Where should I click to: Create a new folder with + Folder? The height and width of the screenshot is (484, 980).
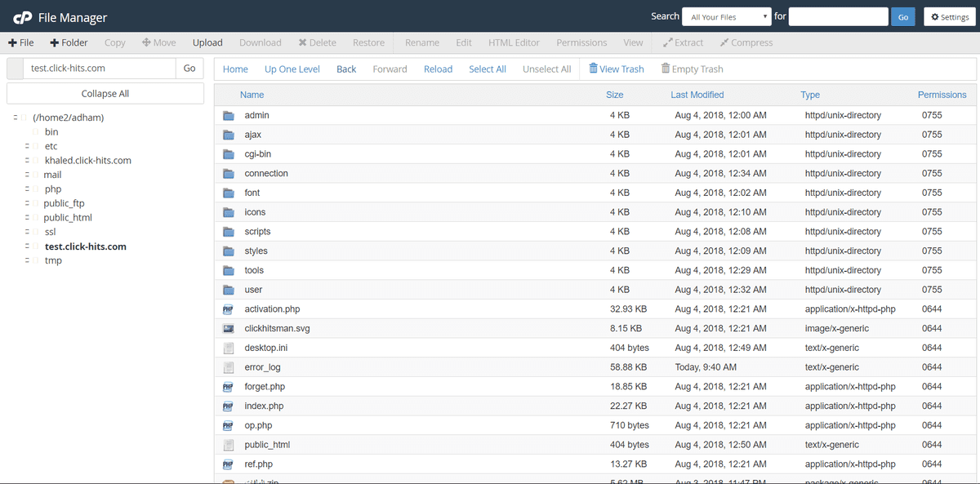pos(69,42)
